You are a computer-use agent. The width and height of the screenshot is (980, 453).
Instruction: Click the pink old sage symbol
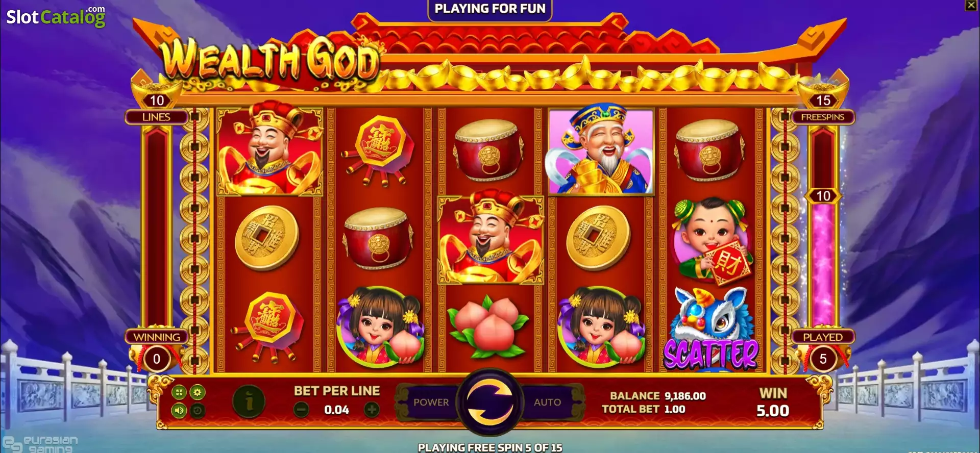[x=601, y=152]
